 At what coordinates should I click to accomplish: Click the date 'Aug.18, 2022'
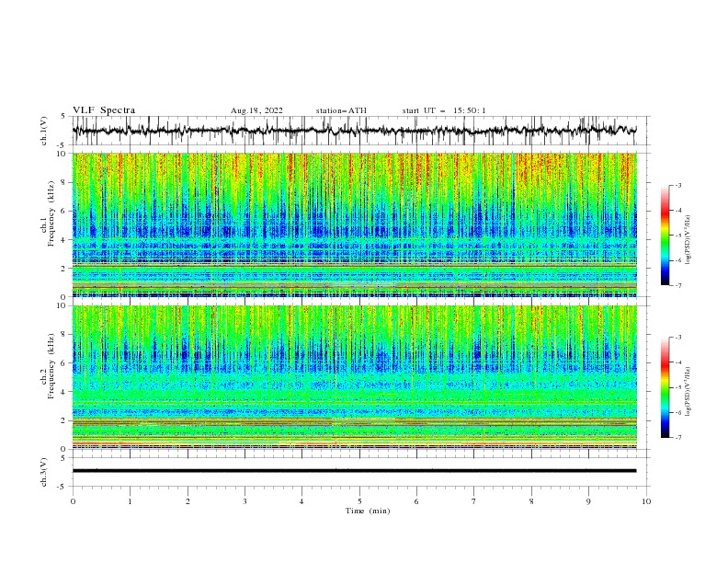256,110
